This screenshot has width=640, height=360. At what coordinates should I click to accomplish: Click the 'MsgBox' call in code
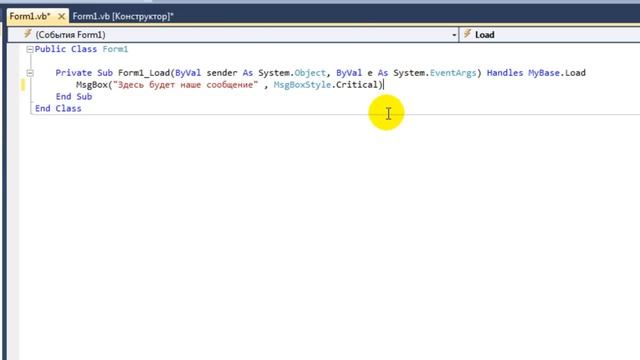click(91, 84)
